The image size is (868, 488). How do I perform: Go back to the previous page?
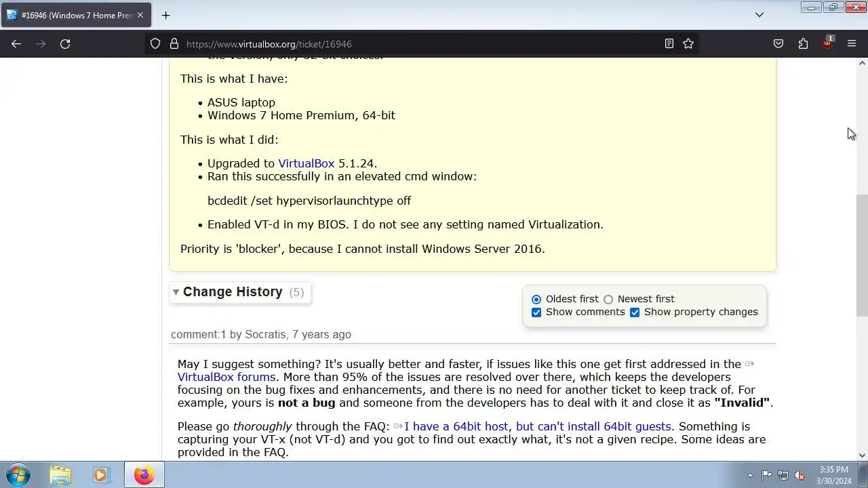16,44
